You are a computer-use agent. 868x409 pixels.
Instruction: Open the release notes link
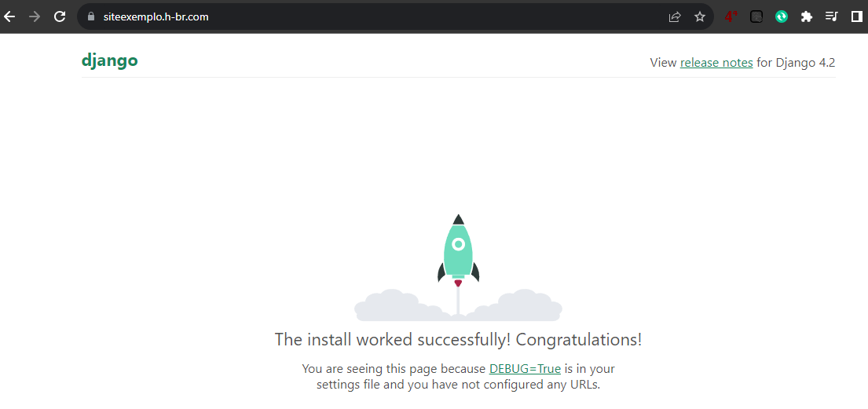coord(716,63)
